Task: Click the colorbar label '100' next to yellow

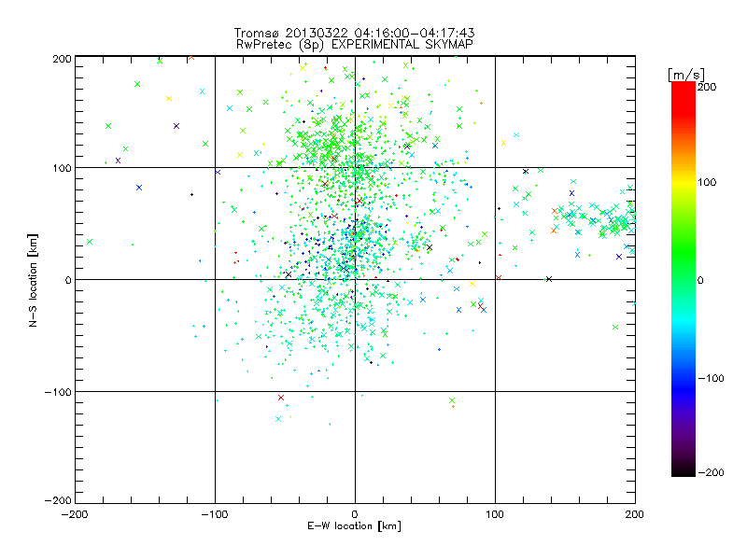Action: coord(707,182)
